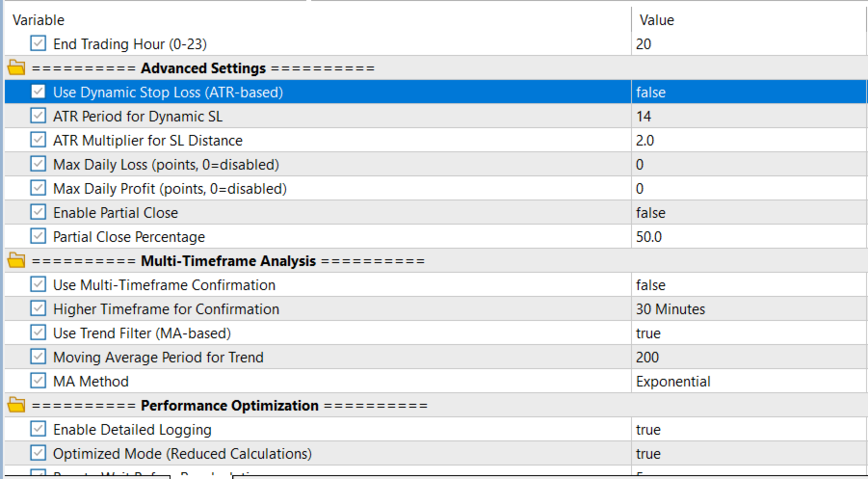Click the Variable column header
Viewport: 868px width, 479px height.
tap(39, 19)
